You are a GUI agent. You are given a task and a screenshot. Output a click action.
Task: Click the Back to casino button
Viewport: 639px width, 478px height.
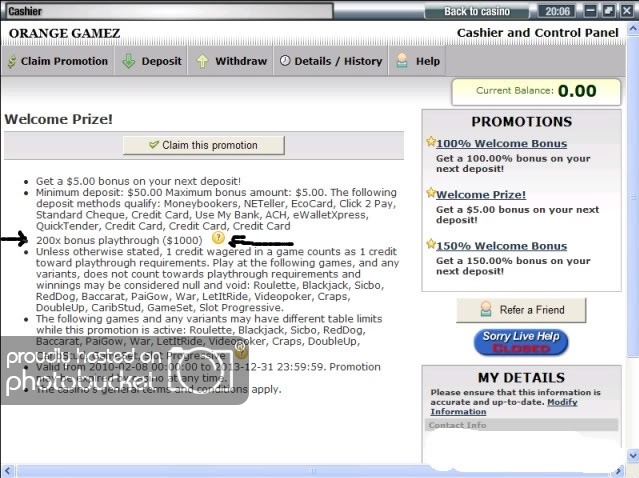(477, 11)
